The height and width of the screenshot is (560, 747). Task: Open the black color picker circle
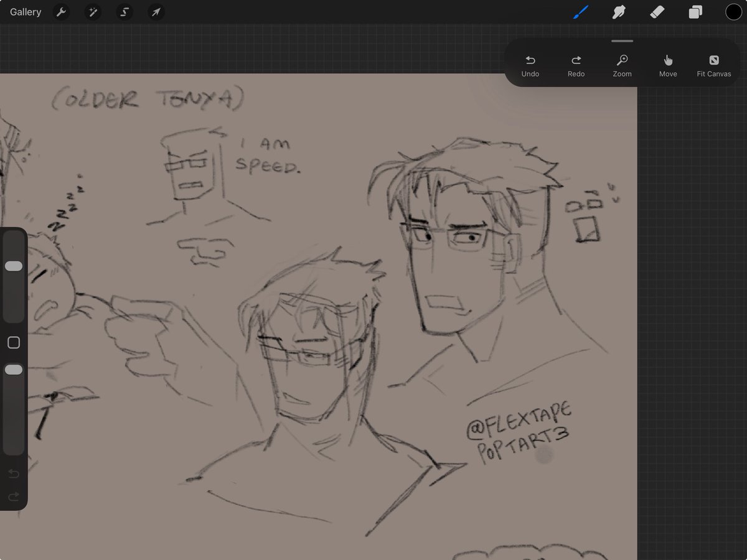point(733,12)
